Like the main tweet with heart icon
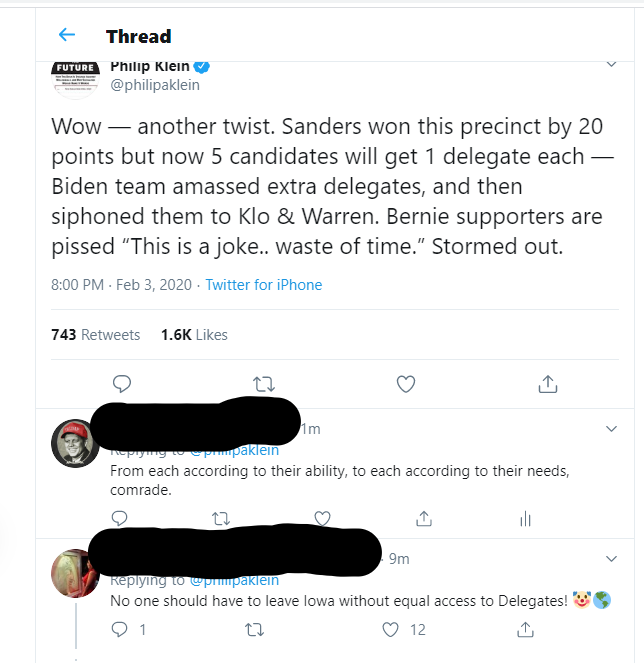This screenshot has width=644, height=663. pos(406,383)
